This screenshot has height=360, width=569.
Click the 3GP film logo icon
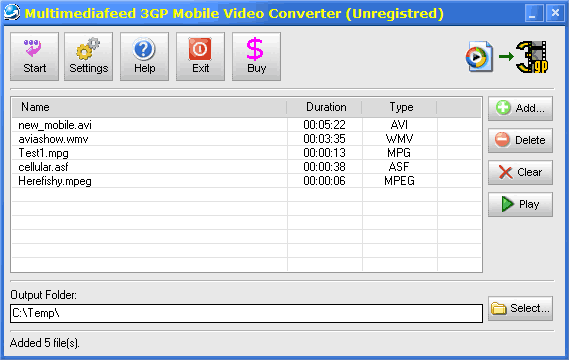coord(532,57)
